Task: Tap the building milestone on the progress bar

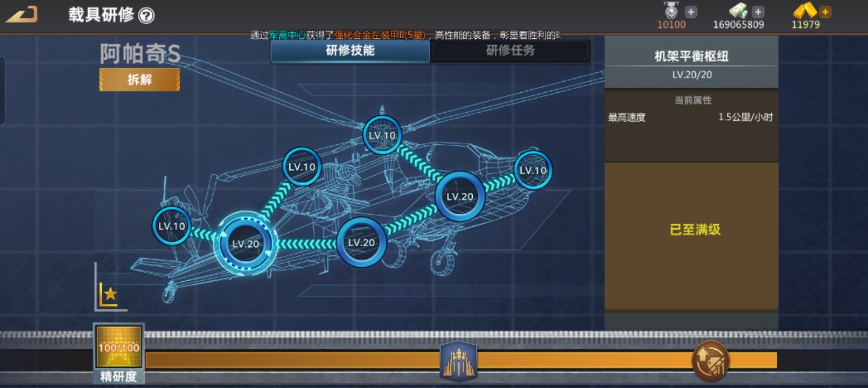Action: (x=458, y=361)
